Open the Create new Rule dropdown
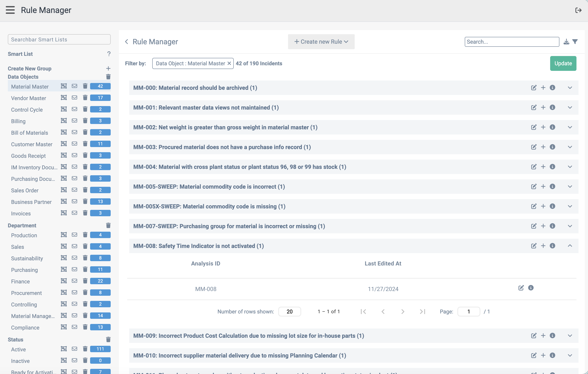This screenshot has height=374, width=588. point(321,42)
